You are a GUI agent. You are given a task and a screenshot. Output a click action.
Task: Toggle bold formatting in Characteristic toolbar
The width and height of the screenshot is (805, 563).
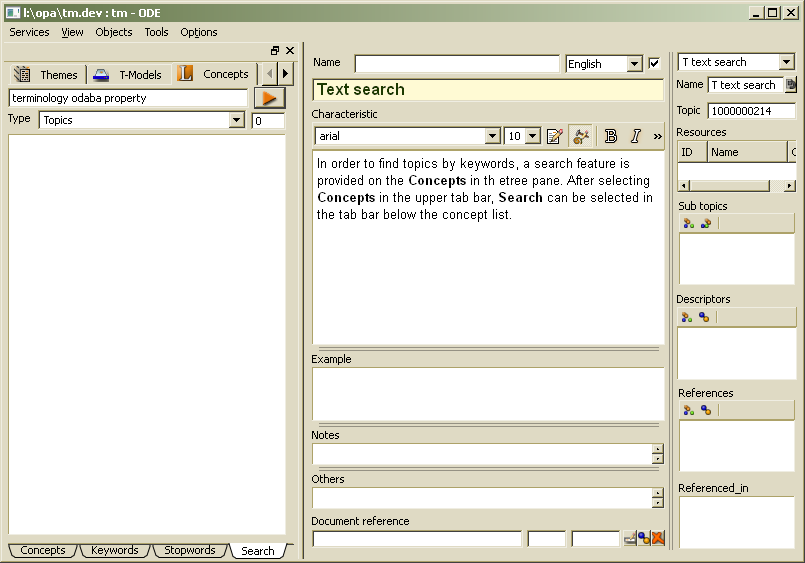pos(611,136)
